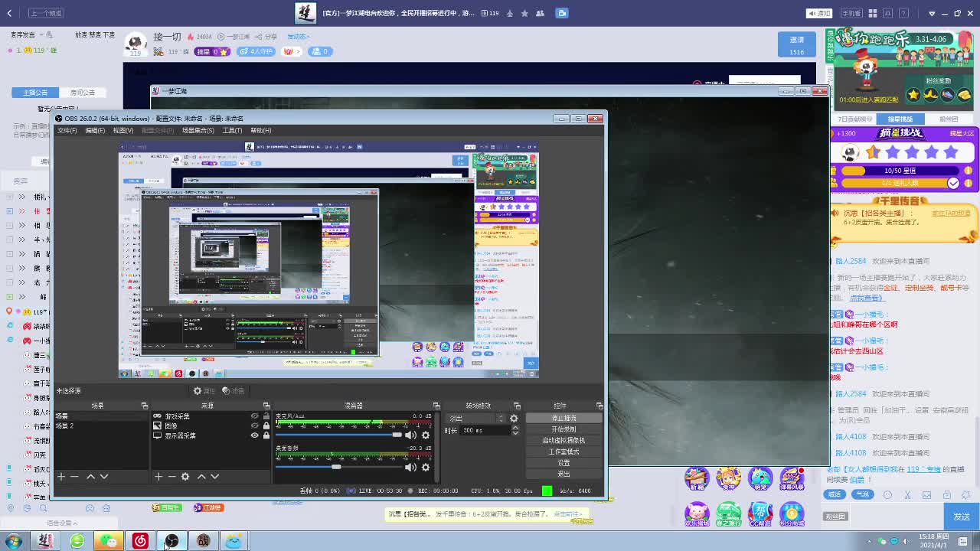Enable 工作室模式 studio mode
980x551 pixels.
click(563, 452)
